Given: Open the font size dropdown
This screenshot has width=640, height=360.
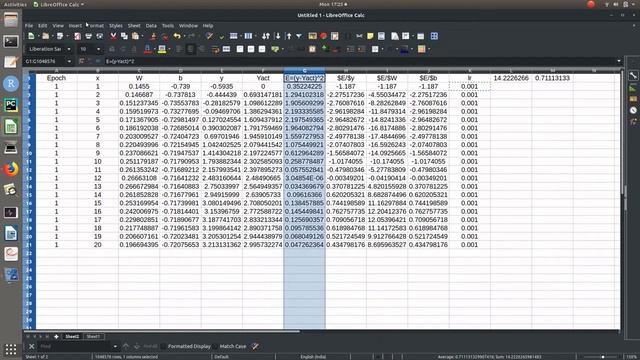Looking at the screenshot, I should click(98, 49).
